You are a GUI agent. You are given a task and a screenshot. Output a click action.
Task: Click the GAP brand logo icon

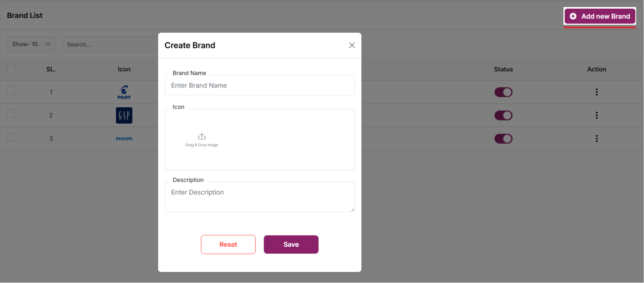click(124, 116)
